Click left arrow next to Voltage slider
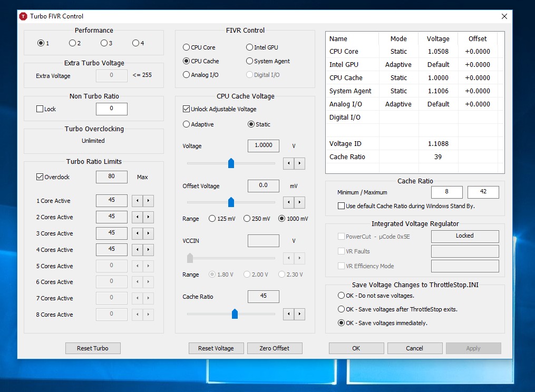This screenshot has height=392, width=535. [289, 163]
